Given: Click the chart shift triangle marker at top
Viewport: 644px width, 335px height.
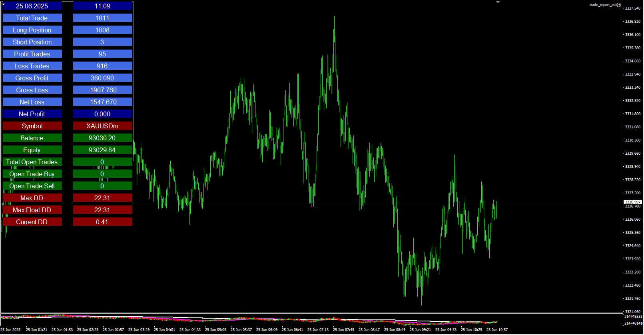Looking at the screenshot, I should click(498, 2).
